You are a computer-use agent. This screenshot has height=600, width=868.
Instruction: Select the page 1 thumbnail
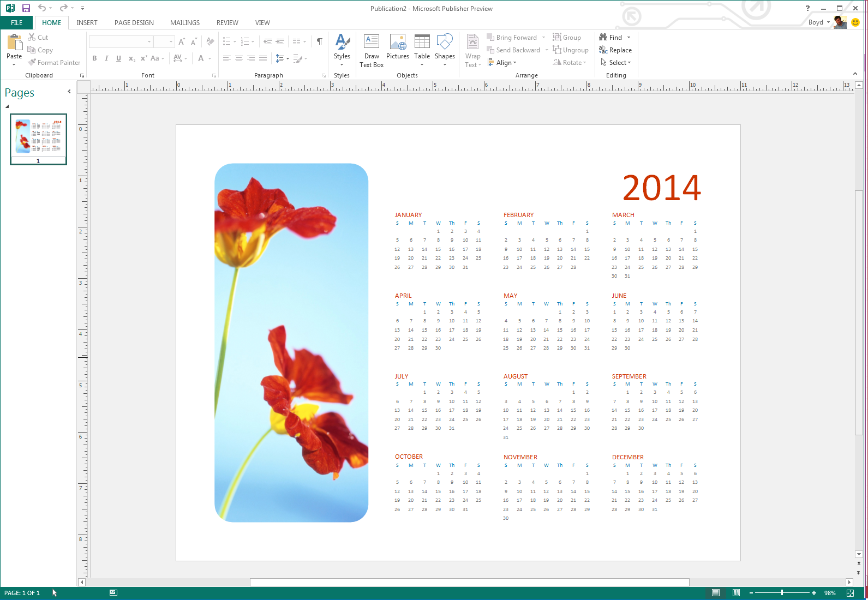38,139
